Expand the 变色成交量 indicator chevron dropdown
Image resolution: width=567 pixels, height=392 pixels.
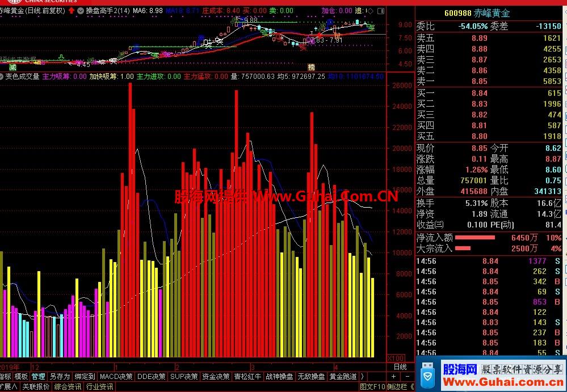click(1, 76)
